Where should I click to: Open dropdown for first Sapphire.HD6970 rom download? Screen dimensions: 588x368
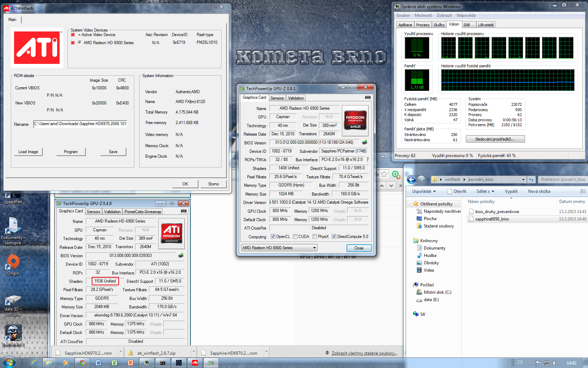coord(121,351)
